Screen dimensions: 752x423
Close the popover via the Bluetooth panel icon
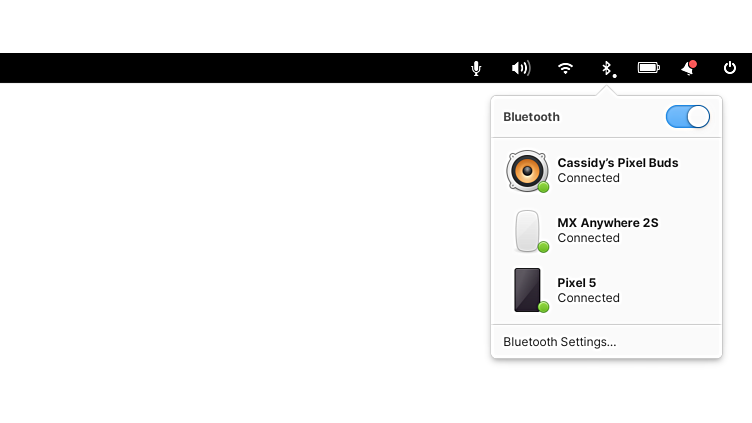click(608, 69)
